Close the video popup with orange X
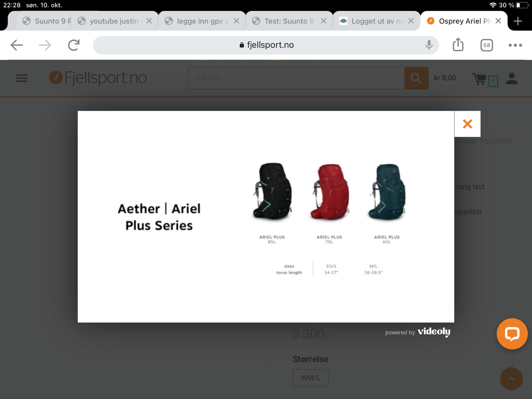This screenshot has width=532, height=399. click(467, 124)
